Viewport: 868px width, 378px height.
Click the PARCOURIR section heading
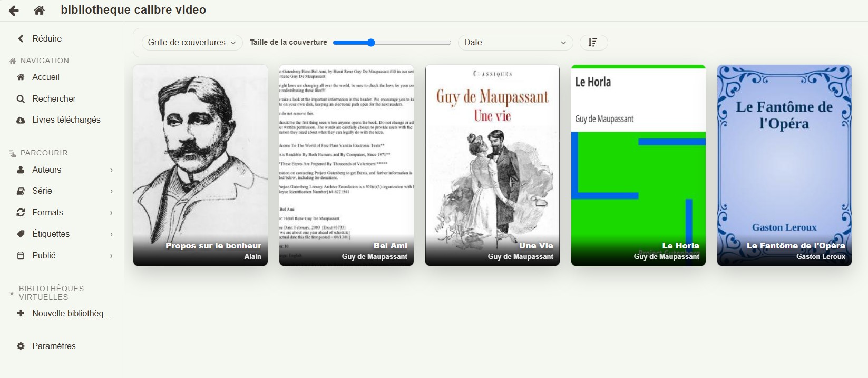coord(44,153)
